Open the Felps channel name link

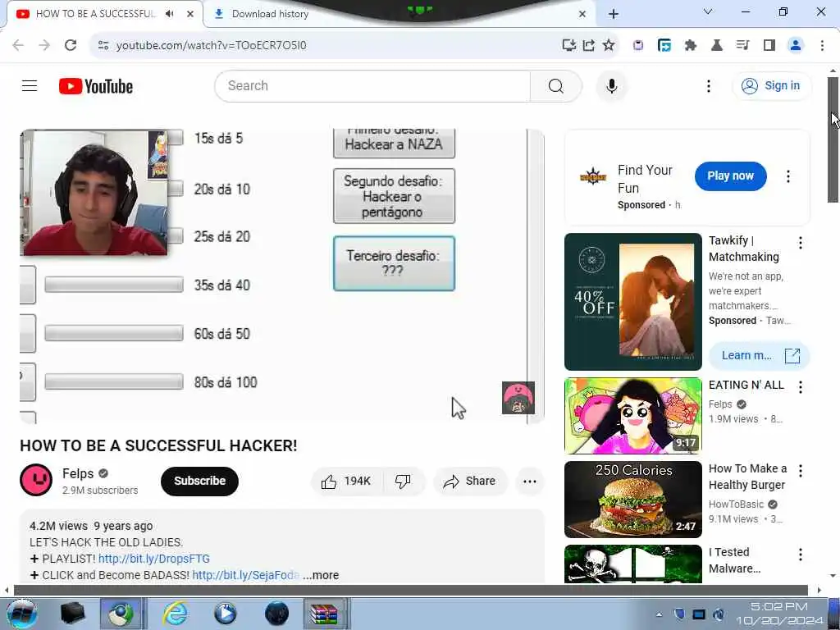78,473
